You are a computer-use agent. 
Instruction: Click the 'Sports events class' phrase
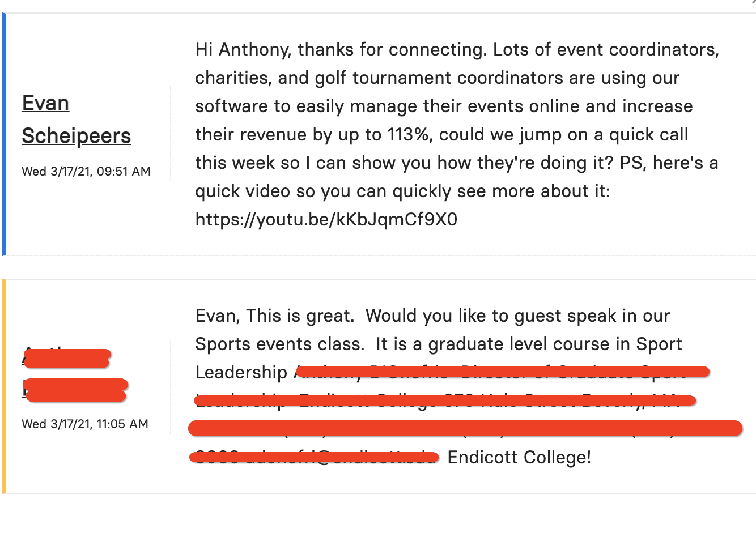pyautogui.click(x=280, y=344)
